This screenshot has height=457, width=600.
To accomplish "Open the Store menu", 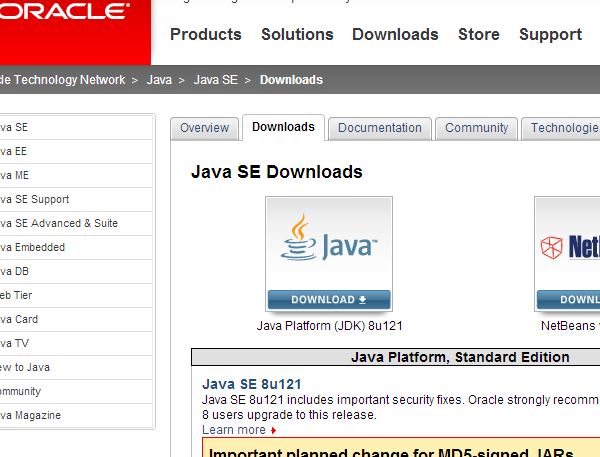I will tap(479, 34).
